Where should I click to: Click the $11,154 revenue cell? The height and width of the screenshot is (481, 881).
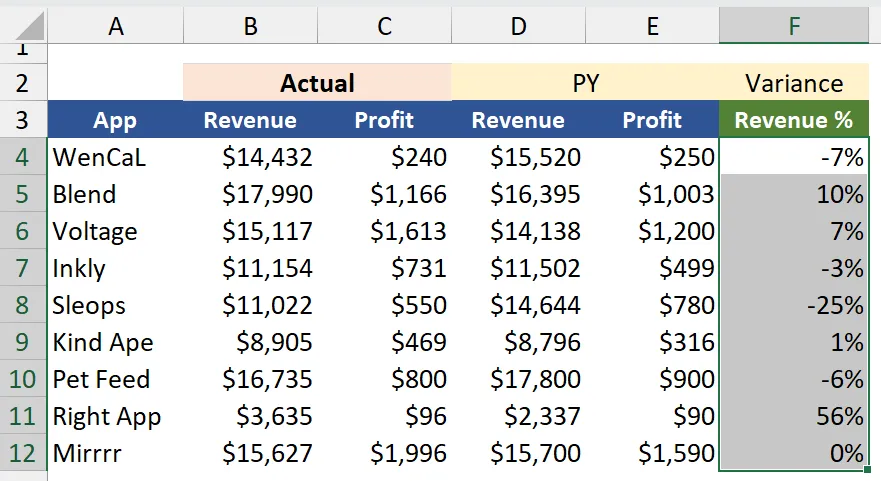(x=251, y=268)
